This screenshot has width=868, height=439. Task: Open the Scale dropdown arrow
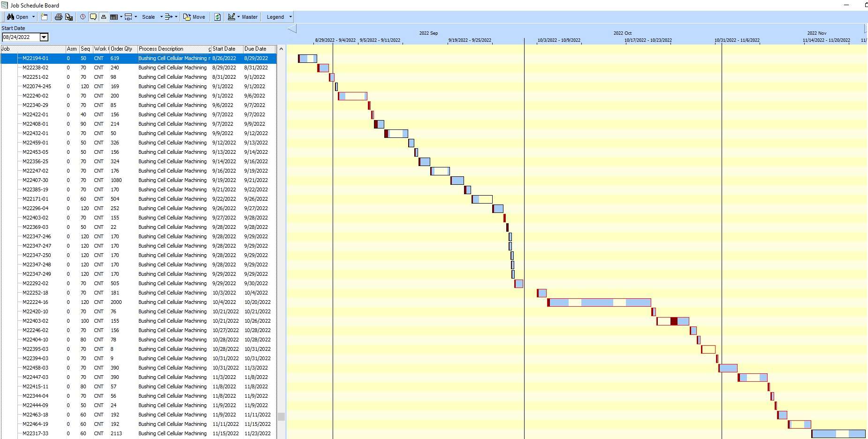point(161,17)
